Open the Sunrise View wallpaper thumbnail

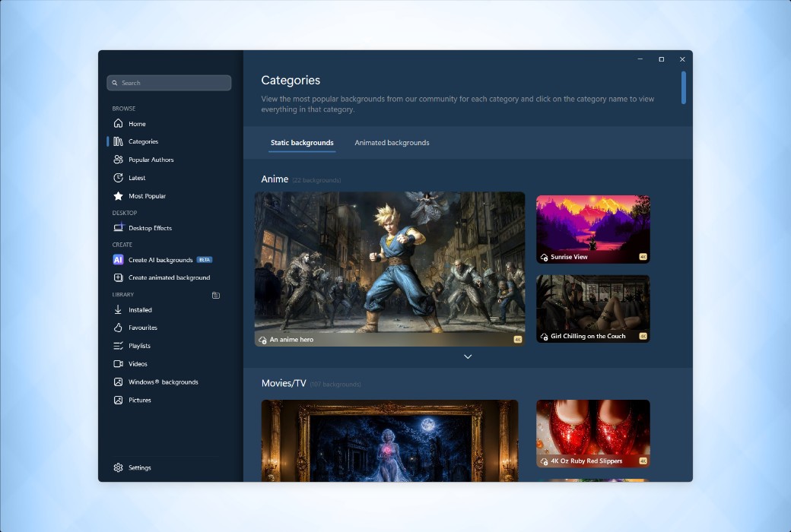click(x=592, y=230)
